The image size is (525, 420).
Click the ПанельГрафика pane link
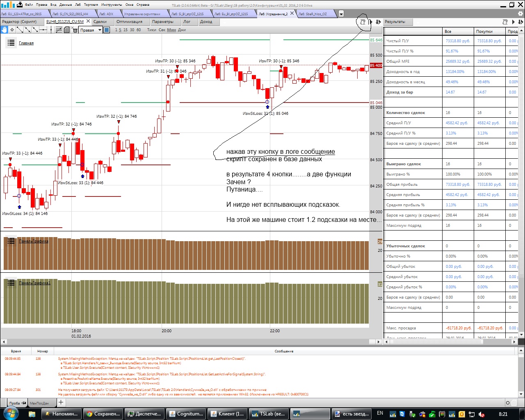[34, 241]
